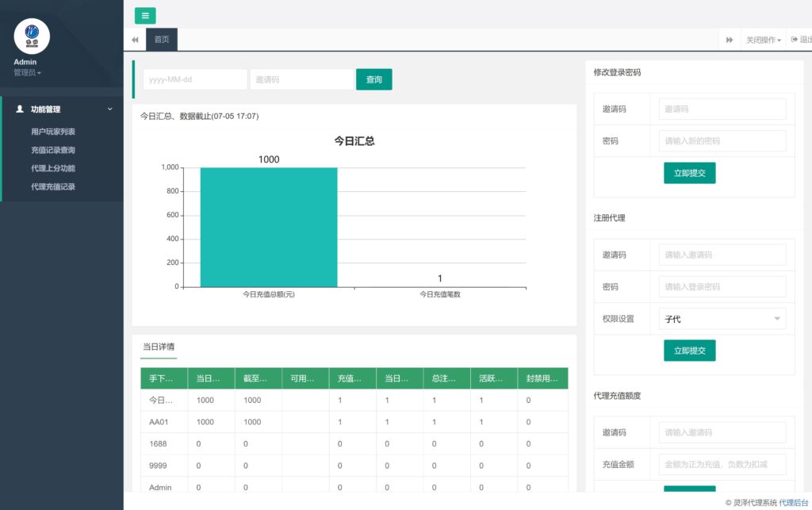Open 充值记录查询 in the sidebar
812x510 pixels.
53,150
